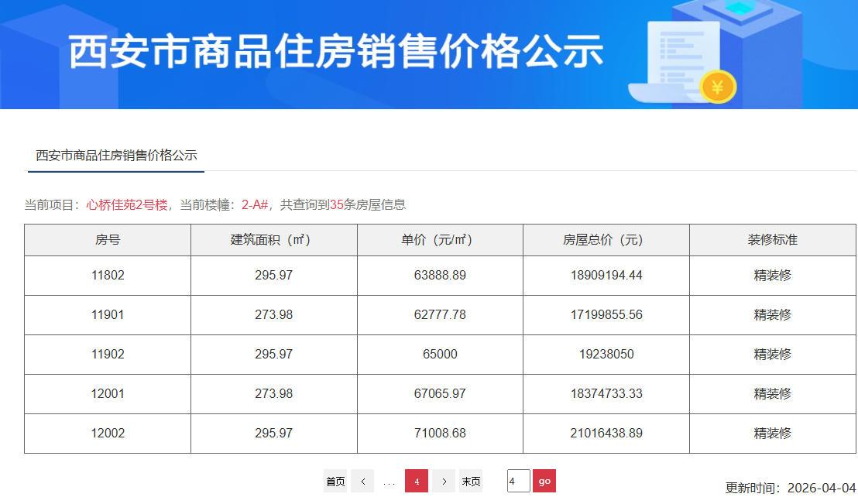Go to last page via 末页 button

pos(471,481)
